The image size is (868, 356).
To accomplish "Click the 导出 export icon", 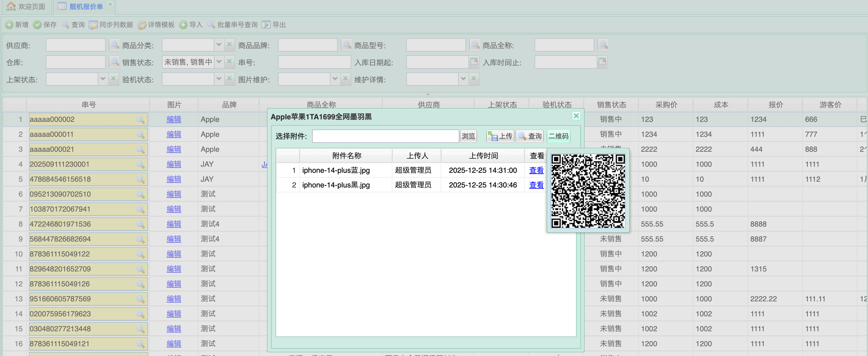I will coord(266,25).
